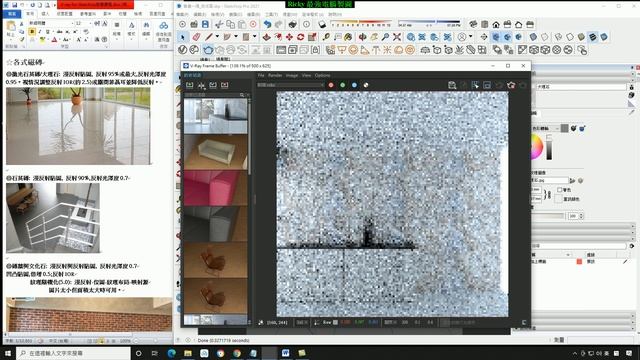This screenshot has height=360, width=640.
Task: Switch to Word on the taskbar
Action: 285,353
